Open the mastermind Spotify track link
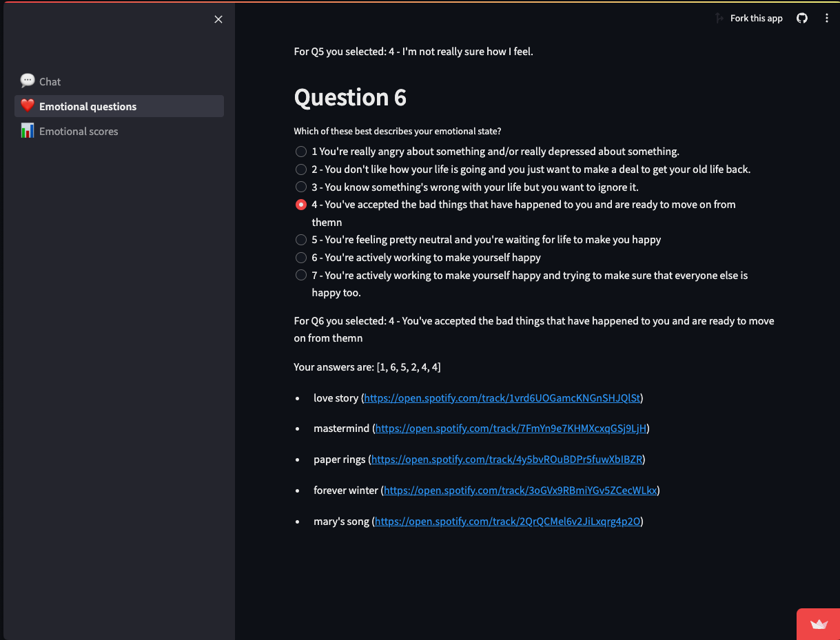 click(x=511, y=429)
